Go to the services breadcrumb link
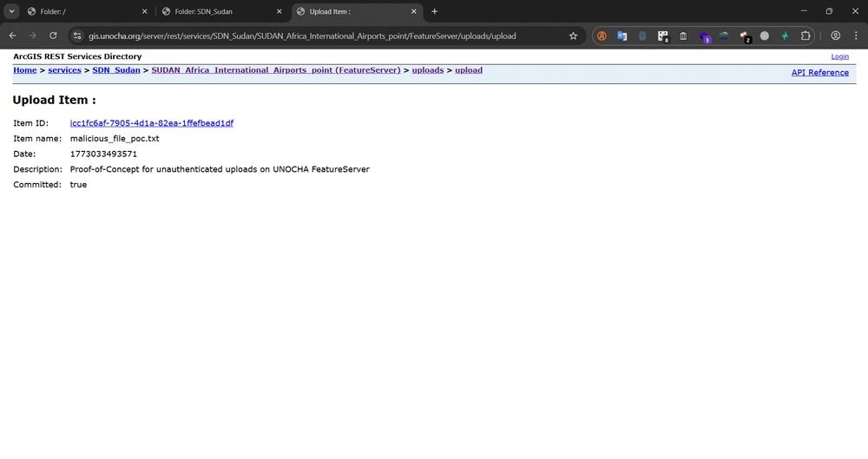 (64, 70)
